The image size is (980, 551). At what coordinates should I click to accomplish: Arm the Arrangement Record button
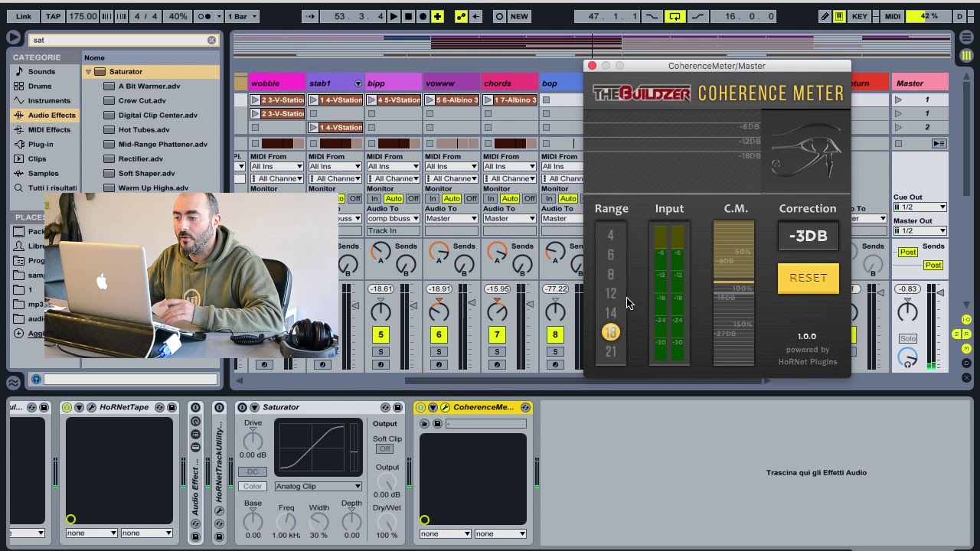423,16
